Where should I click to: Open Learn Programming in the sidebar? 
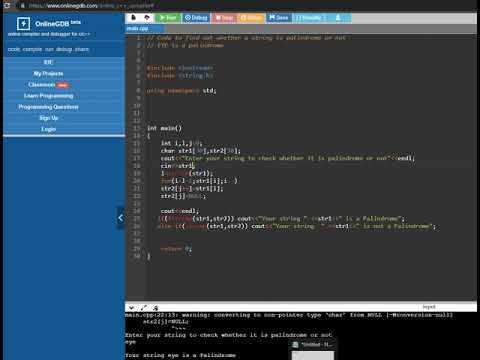48,96
